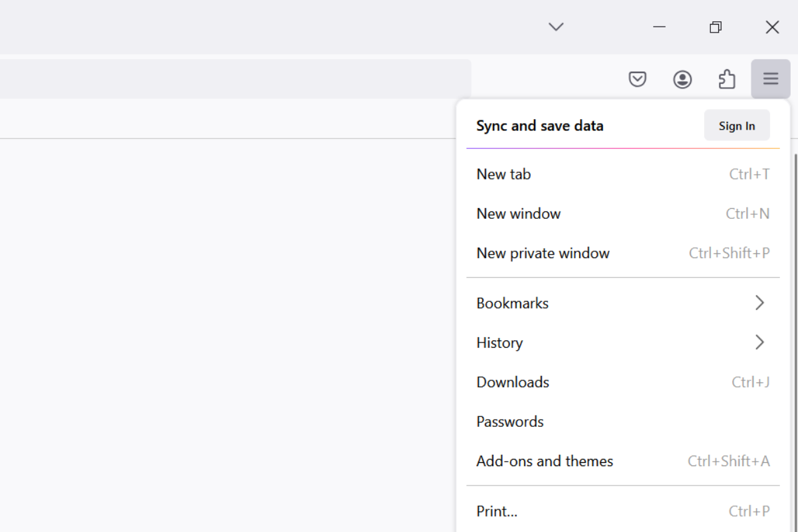Open a new private window
The width and height of the screenshot is (798, 532).
[x=543, y=253]
